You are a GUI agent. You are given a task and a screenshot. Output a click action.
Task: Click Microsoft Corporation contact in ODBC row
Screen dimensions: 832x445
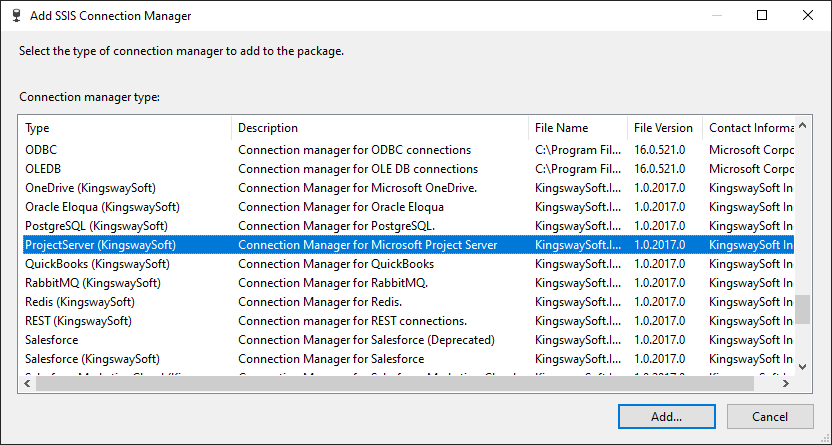coord(751,150)
